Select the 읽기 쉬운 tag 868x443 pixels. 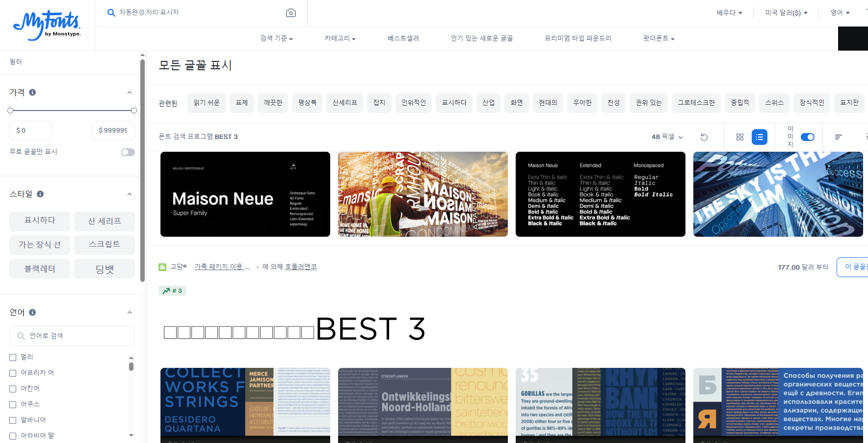coord(207,103)
